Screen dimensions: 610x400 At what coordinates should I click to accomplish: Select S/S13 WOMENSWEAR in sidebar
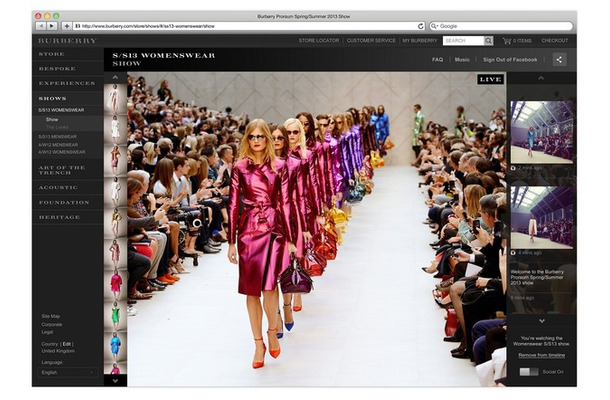click(x=61, y=110)
